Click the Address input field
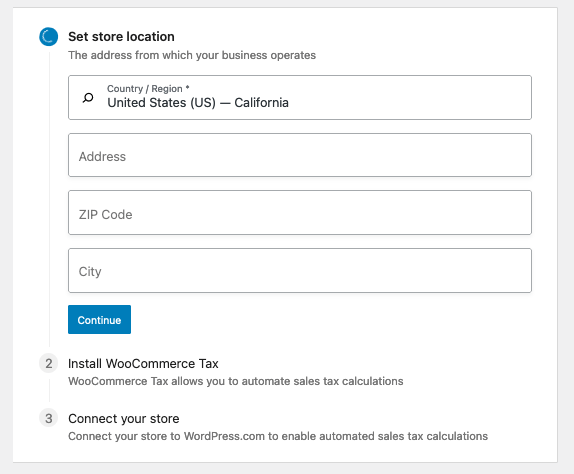The image size is (574, 474). click(300, 155)
